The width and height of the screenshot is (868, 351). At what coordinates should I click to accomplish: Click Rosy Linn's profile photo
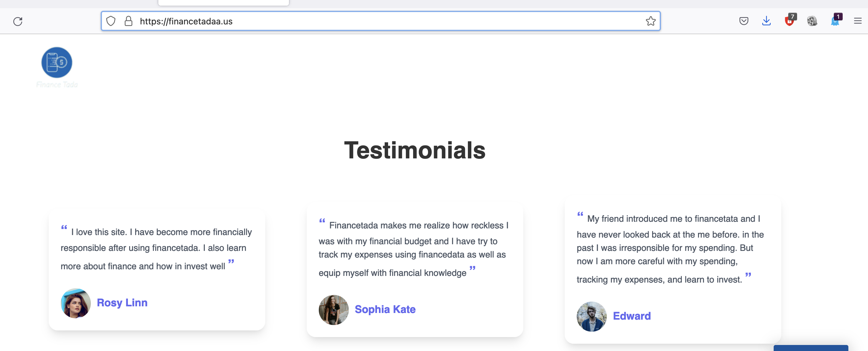point(75,303)
